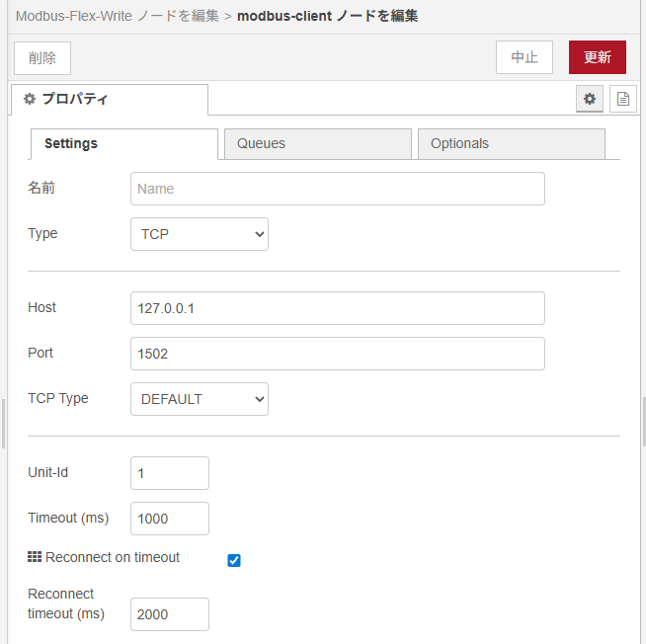Select the Unit-Id input box
Image resolution: width=646 pixels, height=644 pixels.
(x=170, y=473)
